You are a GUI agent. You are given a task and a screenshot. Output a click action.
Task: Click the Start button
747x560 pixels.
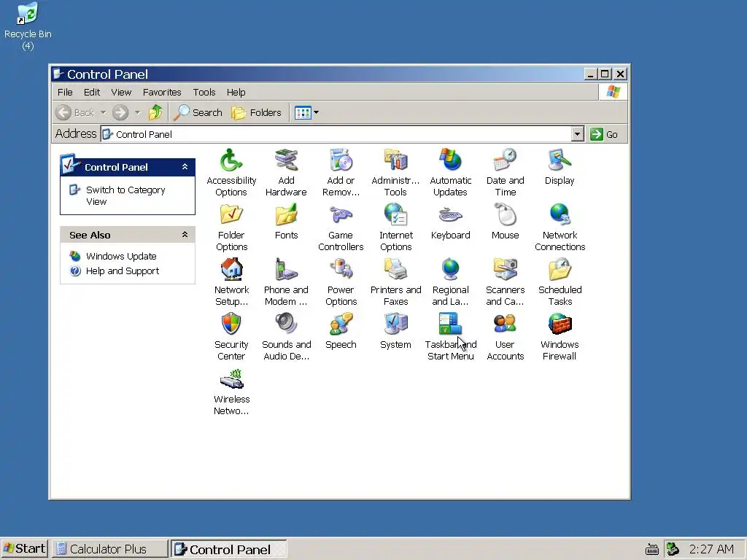[25, 549]
